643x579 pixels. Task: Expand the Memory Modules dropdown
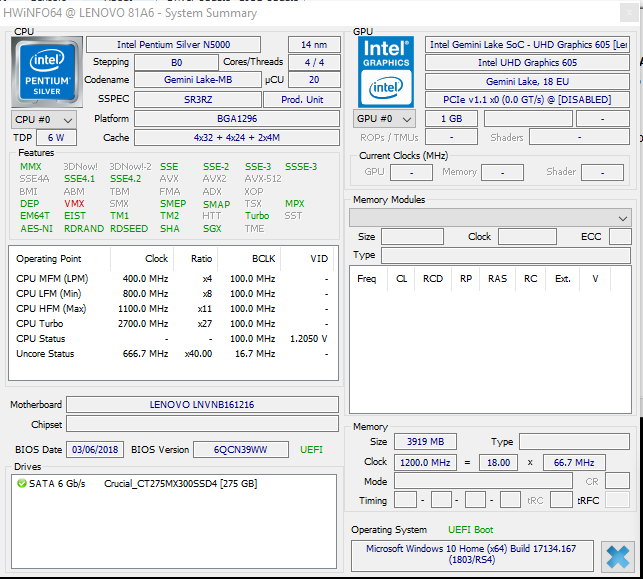click(490, 218)
